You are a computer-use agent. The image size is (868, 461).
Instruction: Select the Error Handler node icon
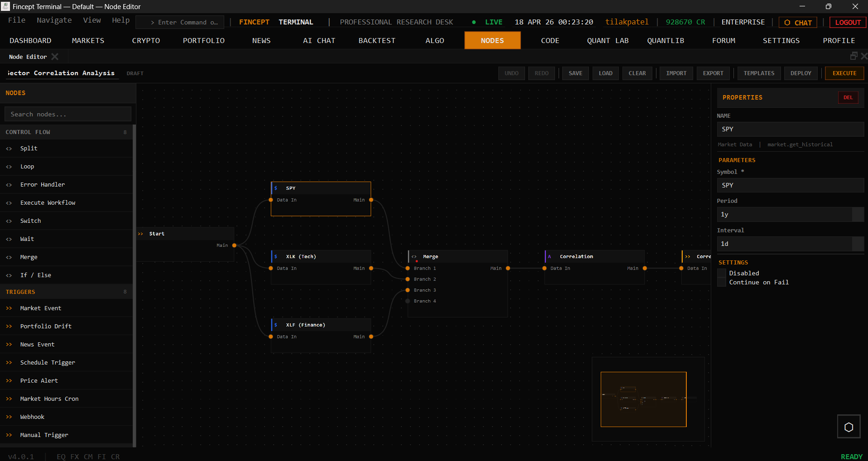click(x=9, y=184)
